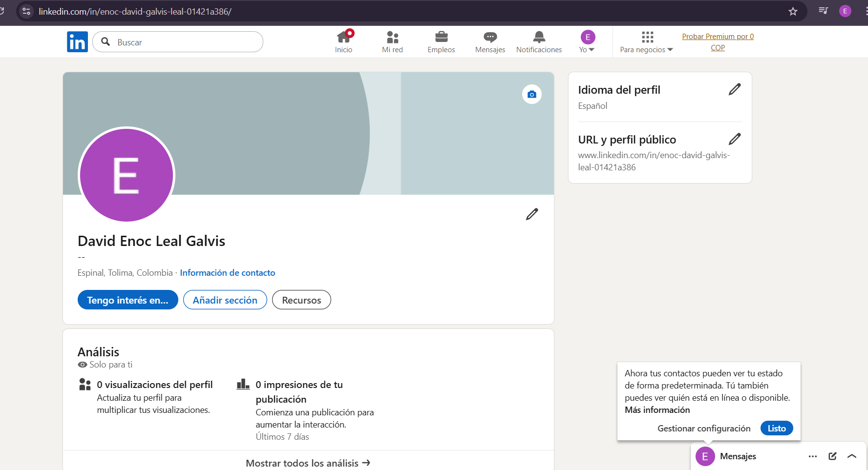Viewport: 868px width, 470px height.
Task: Open Mi red network icon
Action: (392, 42)
